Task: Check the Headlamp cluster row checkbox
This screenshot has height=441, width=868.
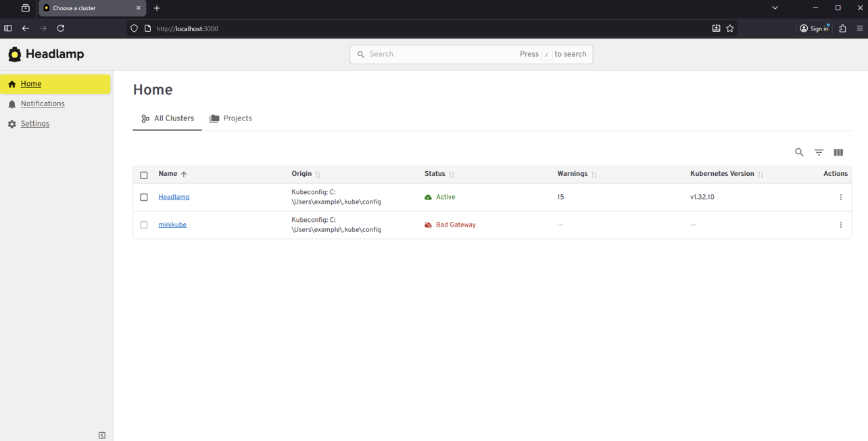Action: coord(144,197)
